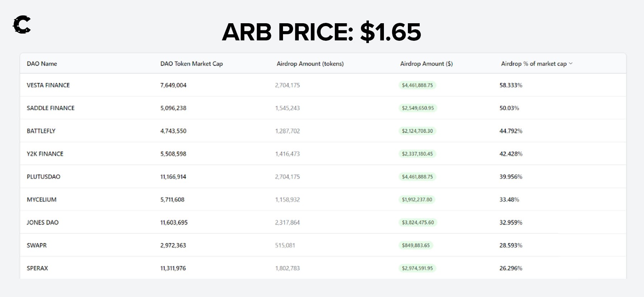
Task: Click the DAO Token Market Cap header
Action: [191, 64]
